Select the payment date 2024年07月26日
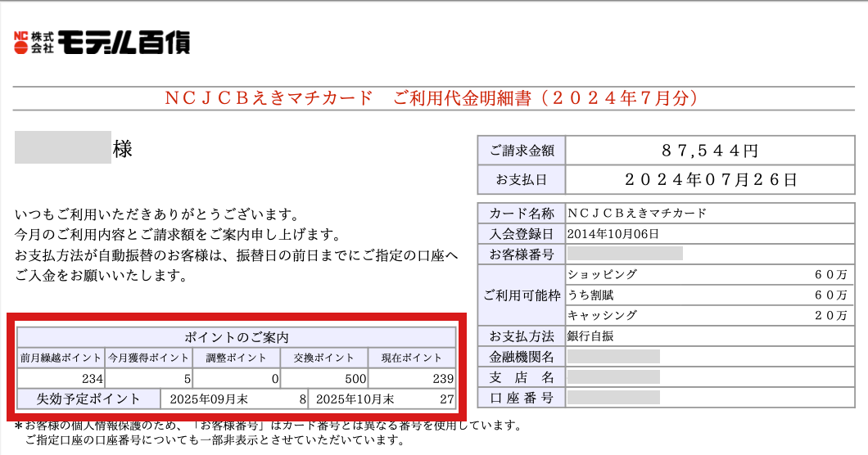Image resolution: width=868 pixels, height=455 pixels. coord(711,180)
